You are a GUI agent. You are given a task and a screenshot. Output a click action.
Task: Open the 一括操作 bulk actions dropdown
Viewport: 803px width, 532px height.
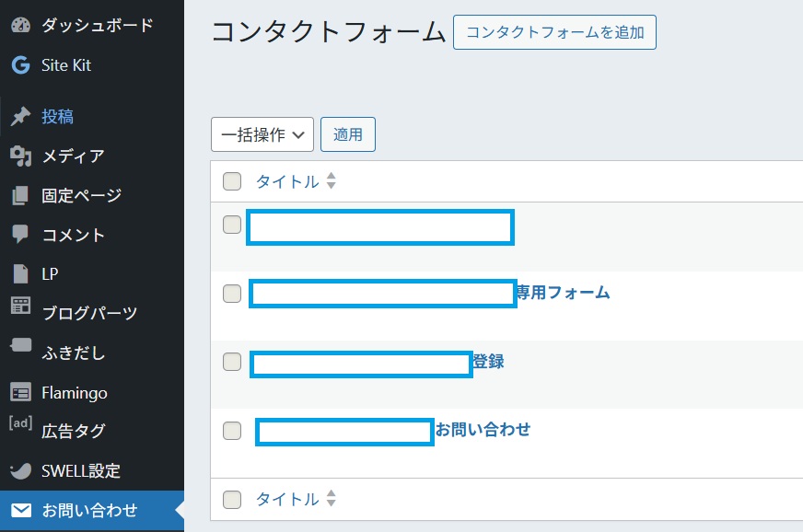(262, 134)
